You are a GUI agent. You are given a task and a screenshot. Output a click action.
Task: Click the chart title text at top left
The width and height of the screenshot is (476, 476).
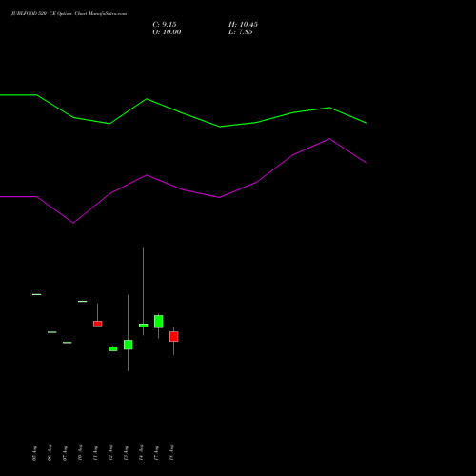point(69,14)
